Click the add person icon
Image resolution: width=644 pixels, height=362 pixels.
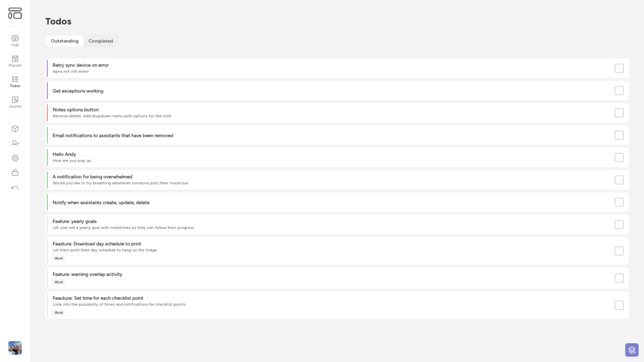15,143
